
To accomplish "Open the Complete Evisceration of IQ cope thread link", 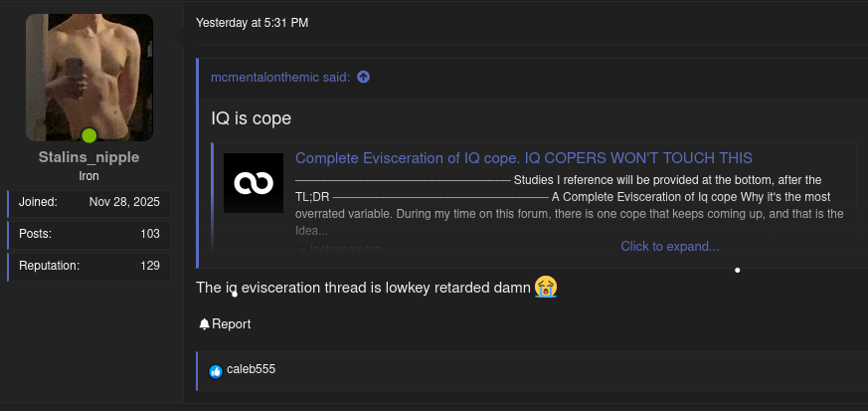I will tap(523, 158).
